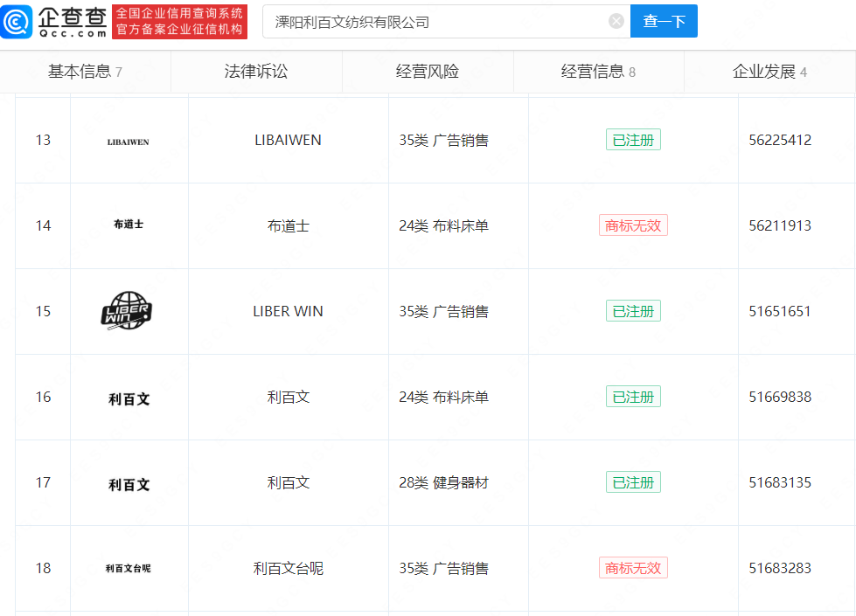Open the 经营风险 tab
Image resolution: width=856 pixels, height=616 pixels.
[x=428, y=73]
